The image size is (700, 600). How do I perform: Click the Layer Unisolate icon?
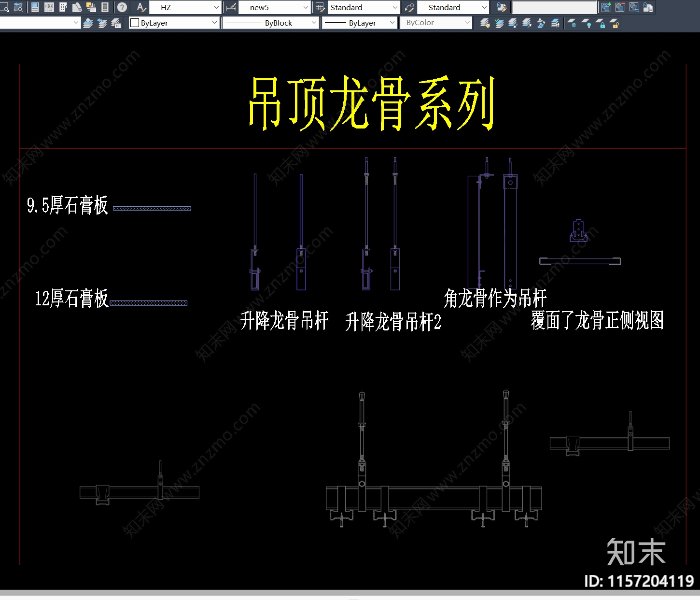[x=527, y=23]
